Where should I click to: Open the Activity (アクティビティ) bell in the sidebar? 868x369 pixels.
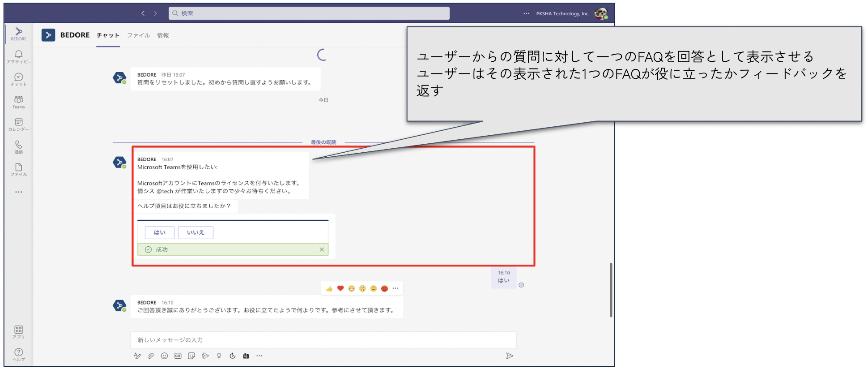18,56
